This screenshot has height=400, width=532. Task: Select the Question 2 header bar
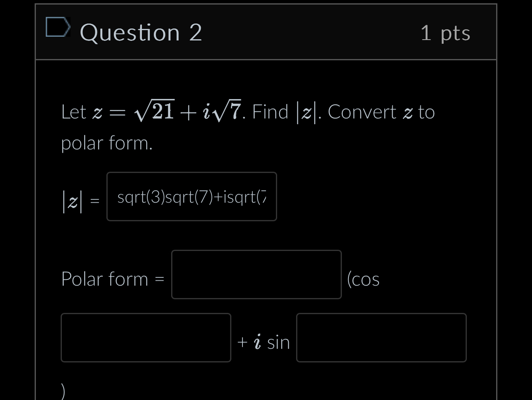click(x=266, y=32)
